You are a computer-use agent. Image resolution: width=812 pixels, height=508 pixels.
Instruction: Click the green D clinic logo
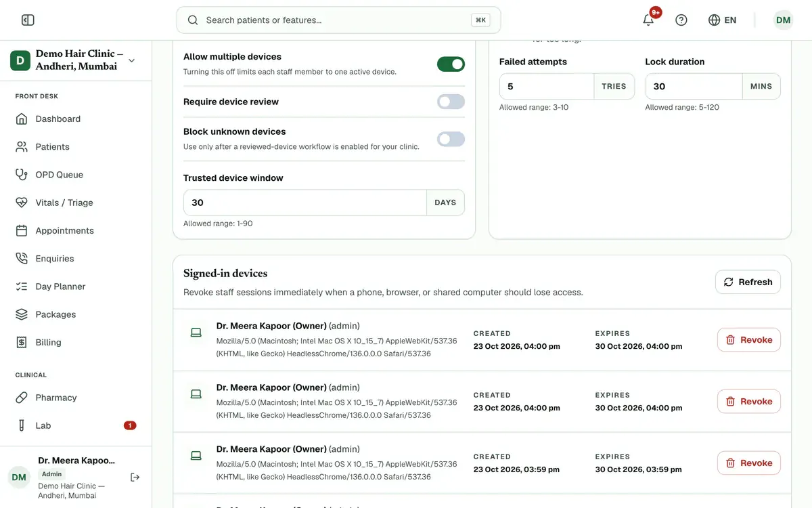tap(20, 60)
